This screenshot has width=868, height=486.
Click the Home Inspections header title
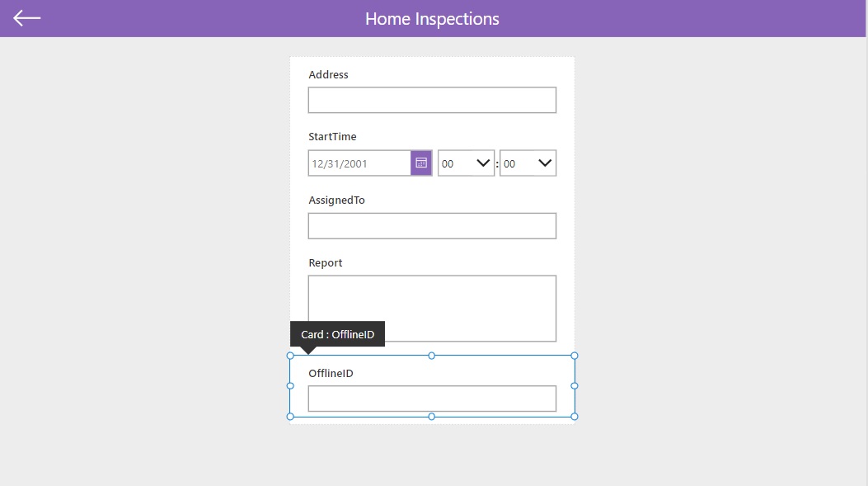coord(432,18)
